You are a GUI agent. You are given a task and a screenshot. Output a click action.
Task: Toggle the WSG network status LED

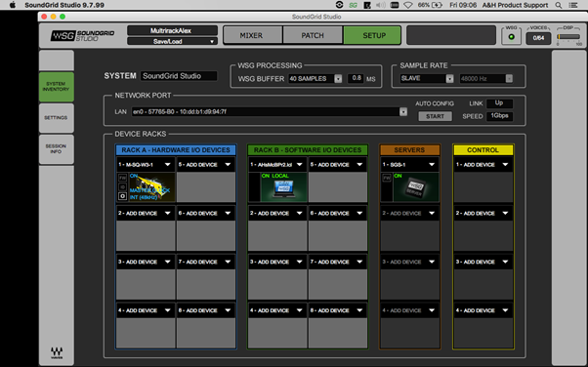511,37
